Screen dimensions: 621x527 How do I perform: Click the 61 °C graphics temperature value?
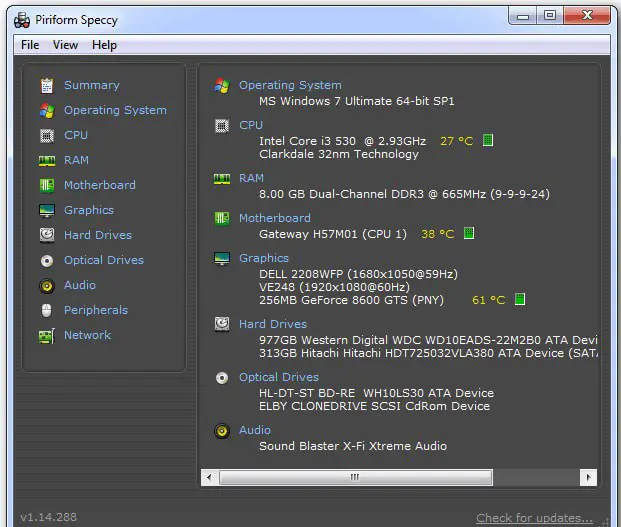[x=489, y=300]
